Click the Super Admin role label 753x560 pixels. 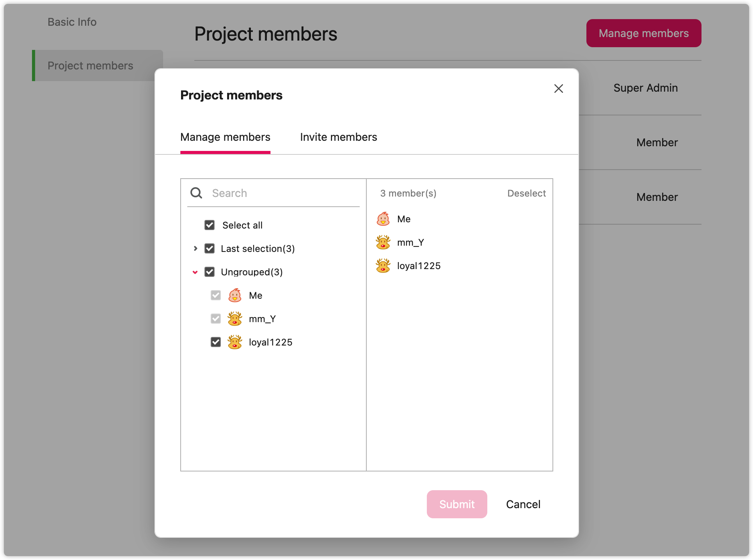(645, 88)
